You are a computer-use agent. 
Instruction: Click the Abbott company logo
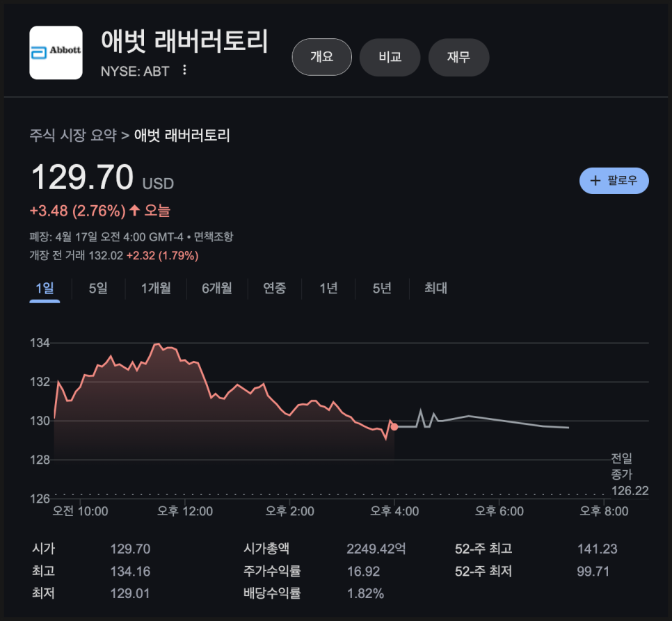point(56,53)
